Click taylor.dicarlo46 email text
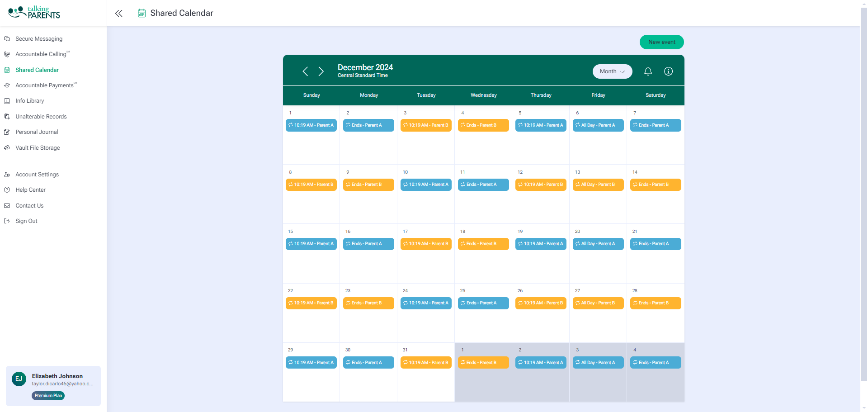 [62, 384]
